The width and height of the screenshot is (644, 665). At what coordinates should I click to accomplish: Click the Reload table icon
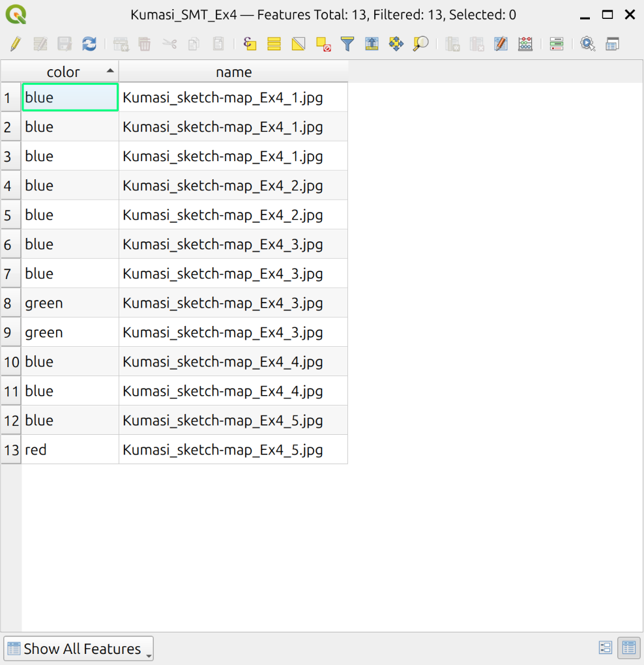[x=89, y=44]
